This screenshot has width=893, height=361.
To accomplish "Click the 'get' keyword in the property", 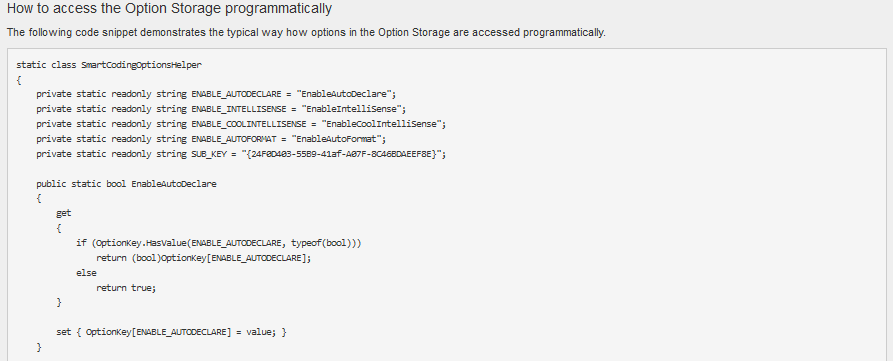I will point(64,213).
